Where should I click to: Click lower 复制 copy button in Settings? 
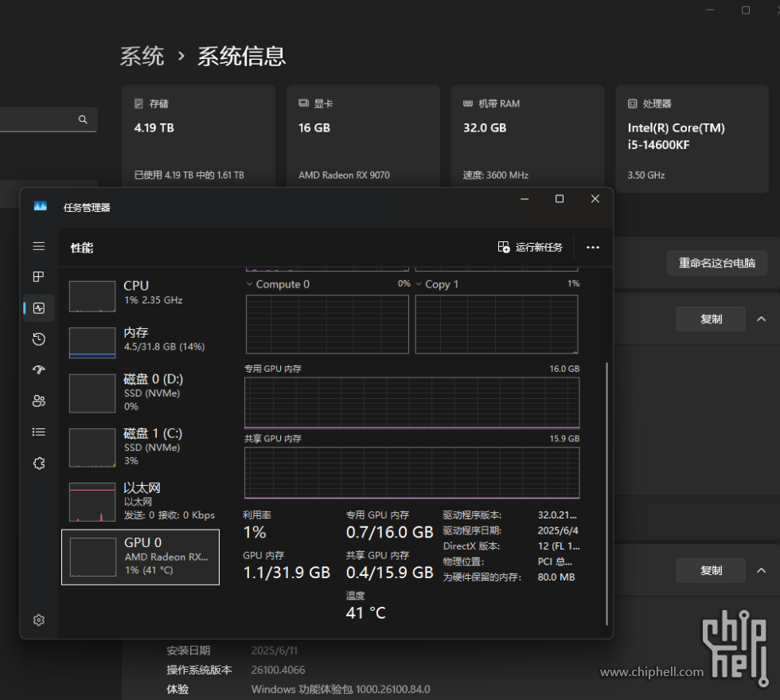(711, 570)
